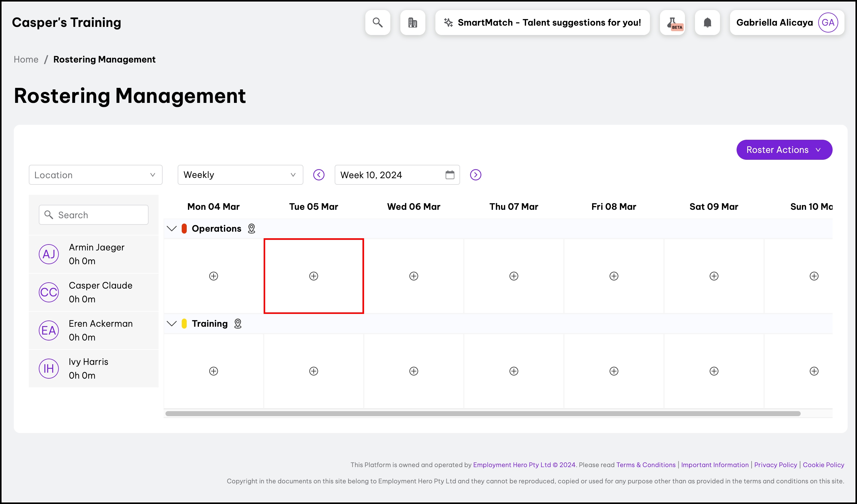Collapse the Operations group chevron
The width and height of the screenshot is (857, 504).
pyautogui.click(x=172, y=228)
